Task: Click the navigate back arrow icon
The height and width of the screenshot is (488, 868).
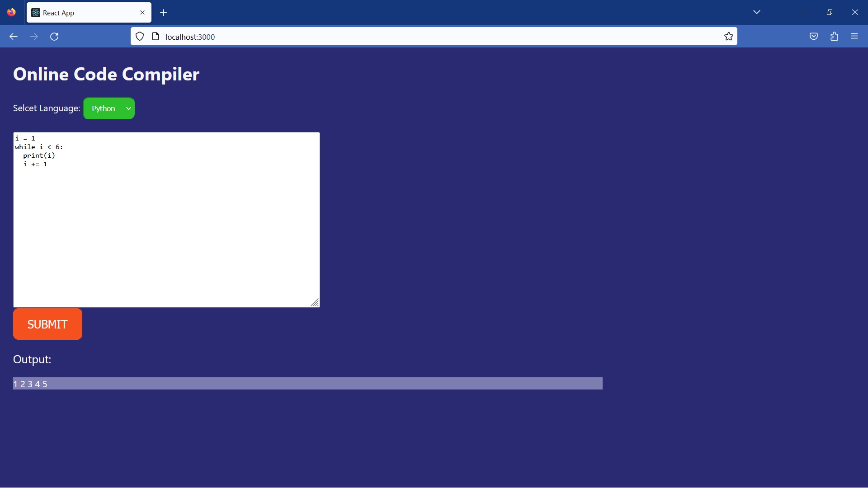Action: point(13,36)
